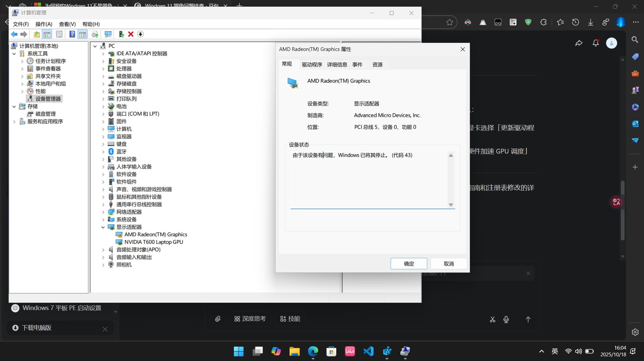Click the 取消 button in properties dialog
The width and height of the screenshot is (644, 361).
coord(449,264)
